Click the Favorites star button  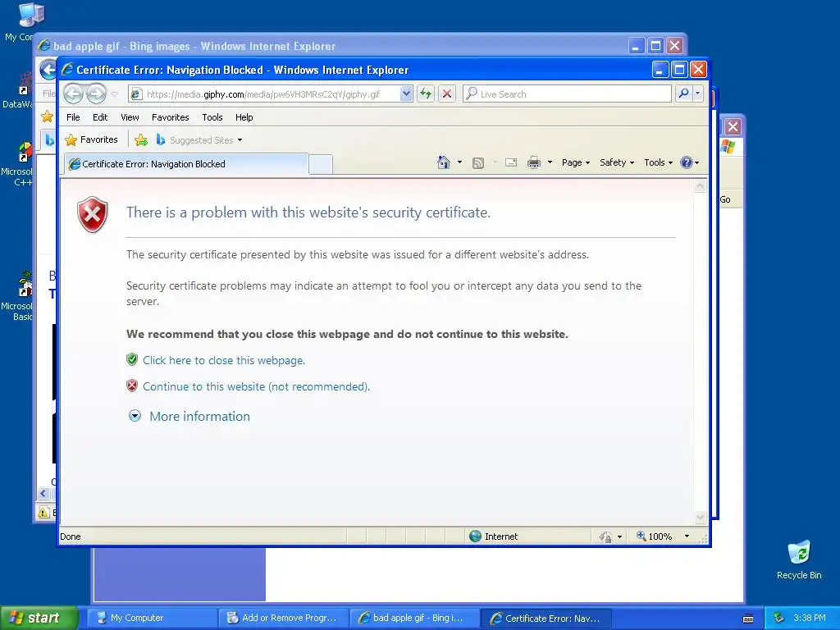91,139
